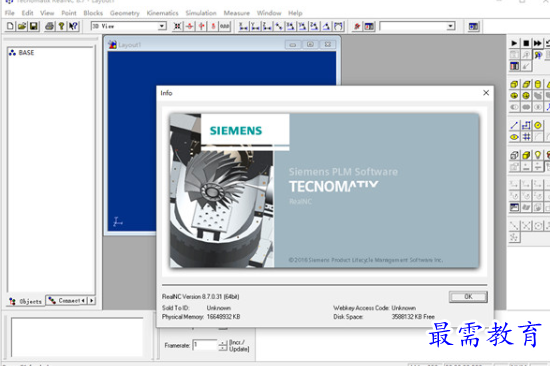The image size is (550, 366).
Task: Click the red horizontal-arrows view icon
Action: tap(190, 26)
